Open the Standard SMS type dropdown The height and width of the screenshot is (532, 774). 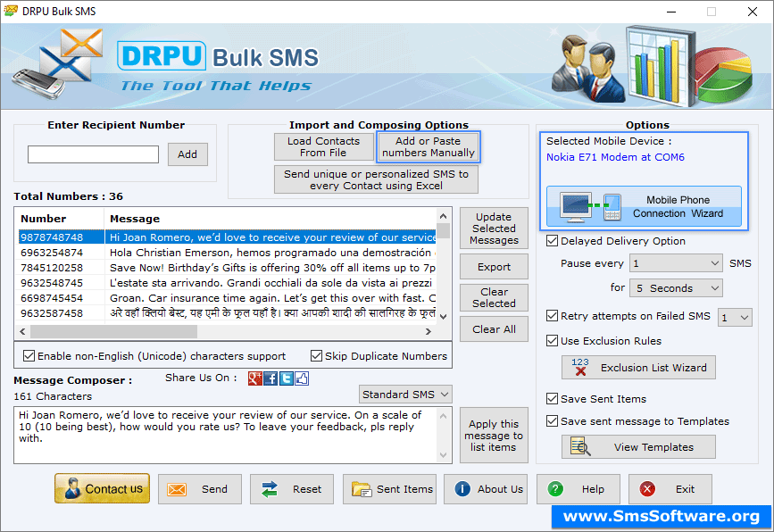pos(405,395)
